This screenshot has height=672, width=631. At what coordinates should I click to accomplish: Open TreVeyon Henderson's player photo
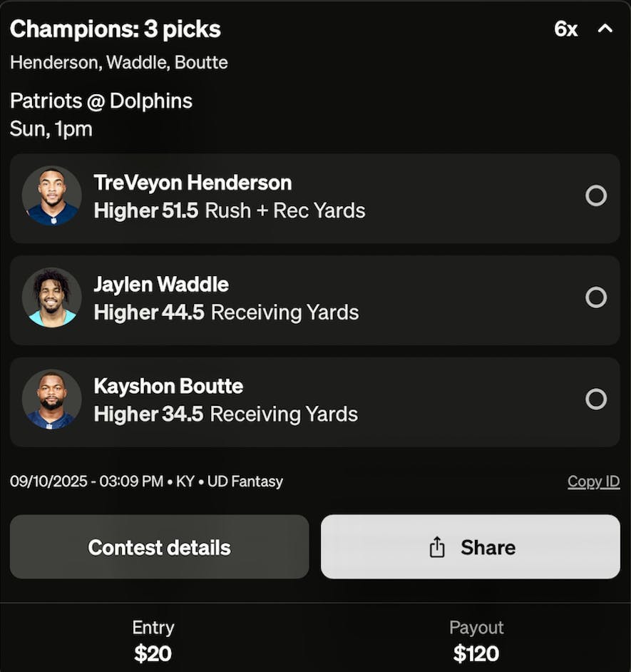pyautogui.click(x=52, y=196)
